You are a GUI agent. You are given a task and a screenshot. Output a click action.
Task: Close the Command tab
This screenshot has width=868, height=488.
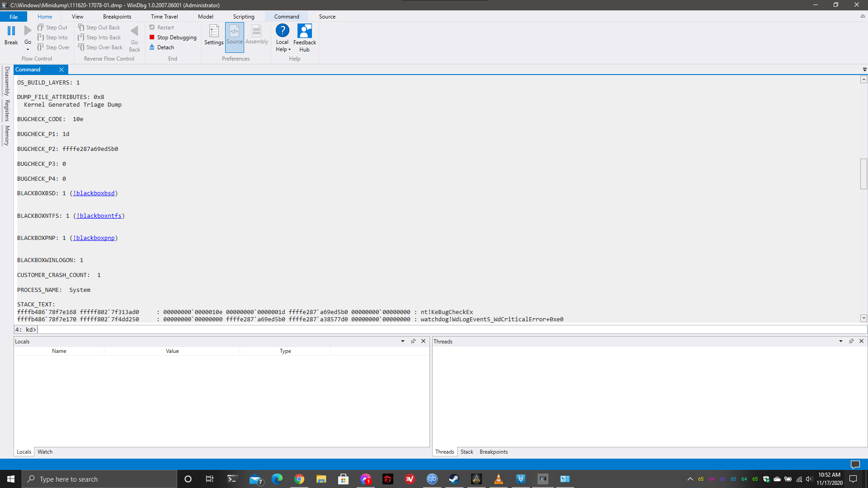coord(61,70)
